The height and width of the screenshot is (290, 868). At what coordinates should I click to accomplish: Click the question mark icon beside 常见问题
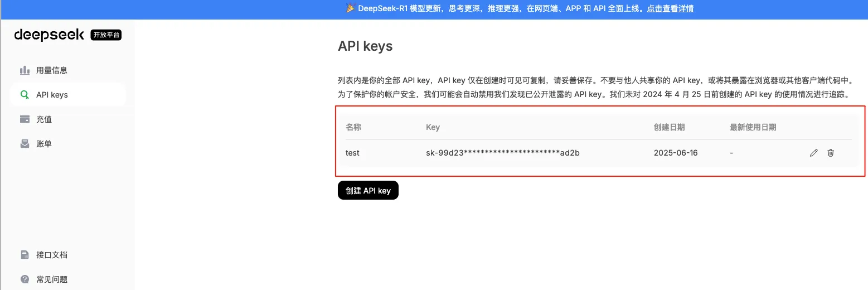click(25, 279)
